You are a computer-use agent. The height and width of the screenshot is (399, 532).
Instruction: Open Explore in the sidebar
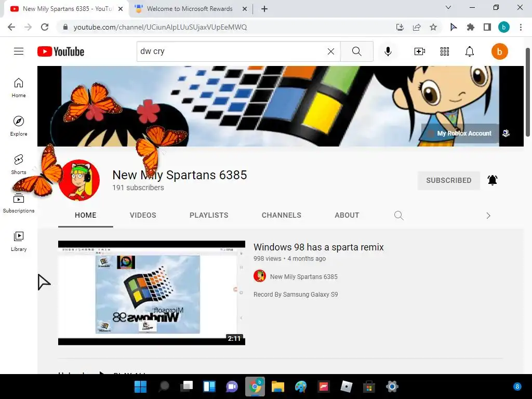tap(19, 126)
